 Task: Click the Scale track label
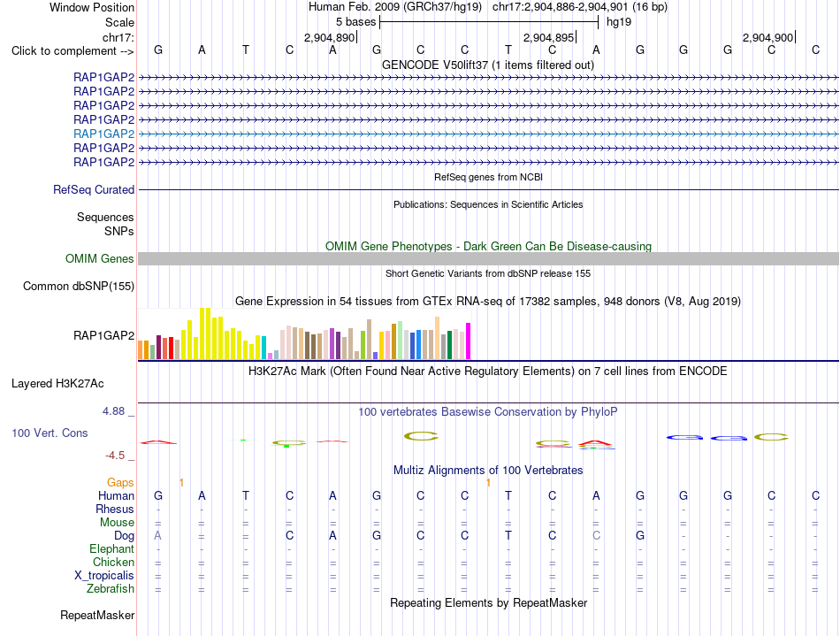tap(119, 22)
